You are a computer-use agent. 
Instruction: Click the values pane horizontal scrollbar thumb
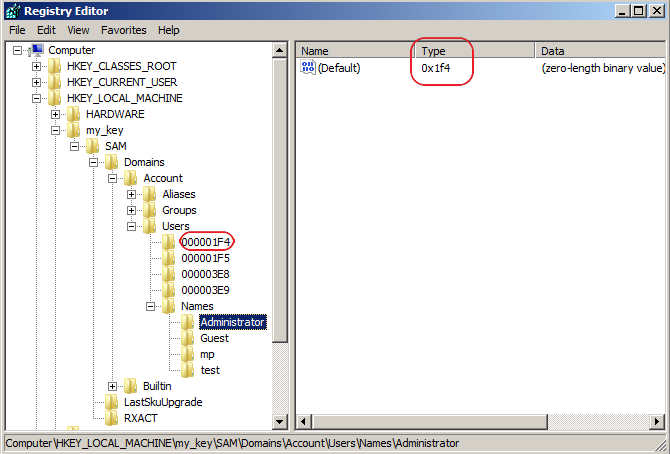[429, 422]
